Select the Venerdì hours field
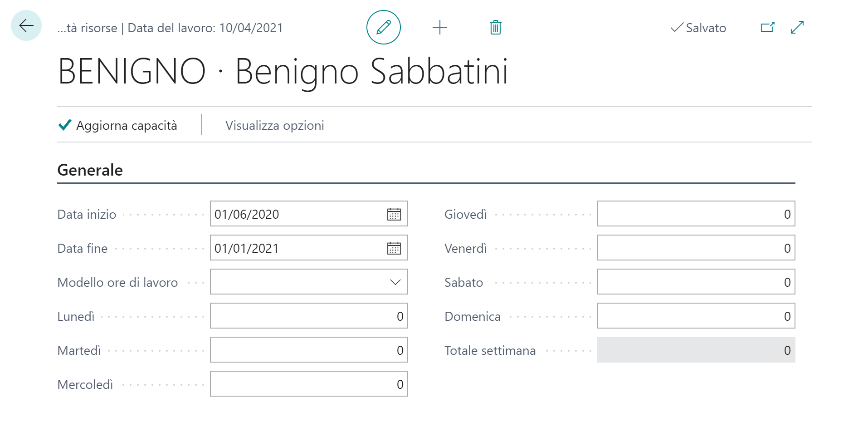 click(x=696, y=248)
